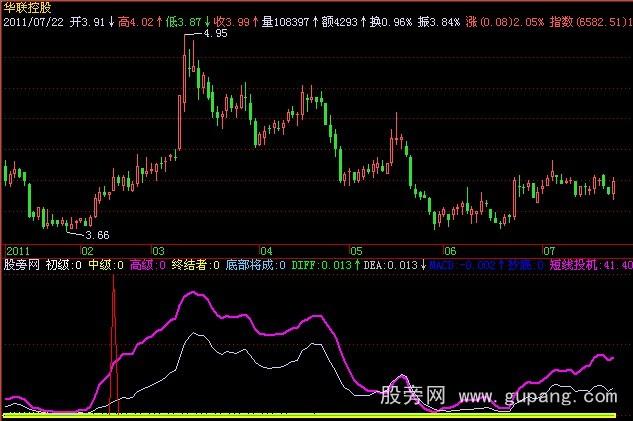The height and width of the screenshot is (421, 633).
Task: Click the high price value 高4.02
Action: [x=136, y=22]
